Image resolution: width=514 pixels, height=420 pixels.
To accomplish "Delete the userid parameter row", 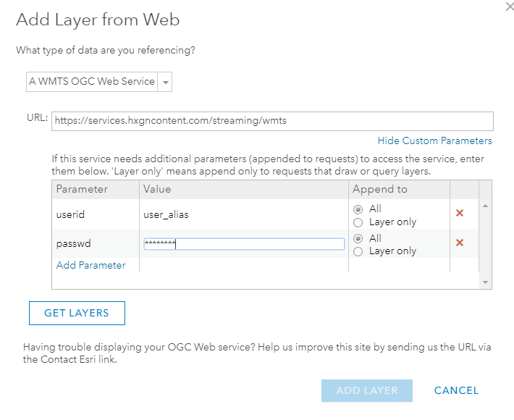I will (459, 214).
